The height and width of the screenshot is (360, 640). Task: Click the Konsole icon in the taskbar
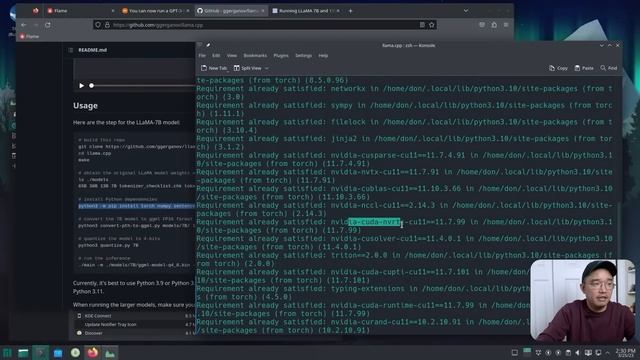coord(41,353)
